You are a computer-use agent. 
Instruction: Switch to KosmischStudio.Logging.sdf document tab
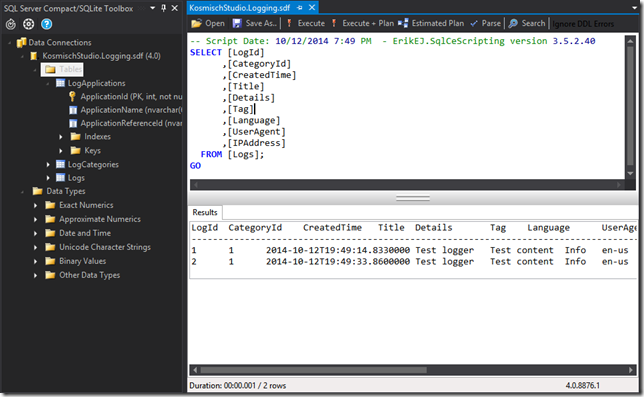[x=239, y=8]
